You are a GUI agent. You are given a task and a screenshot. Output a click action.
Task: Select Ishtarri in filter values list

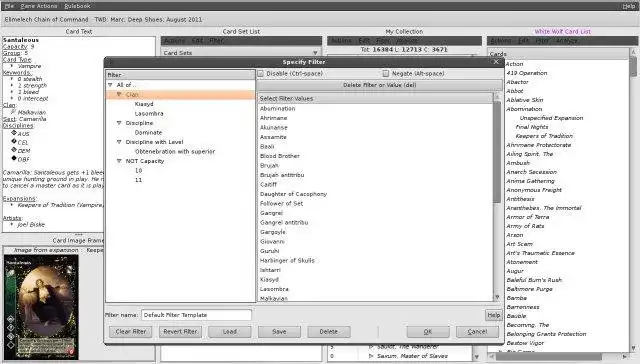point(270,270)
